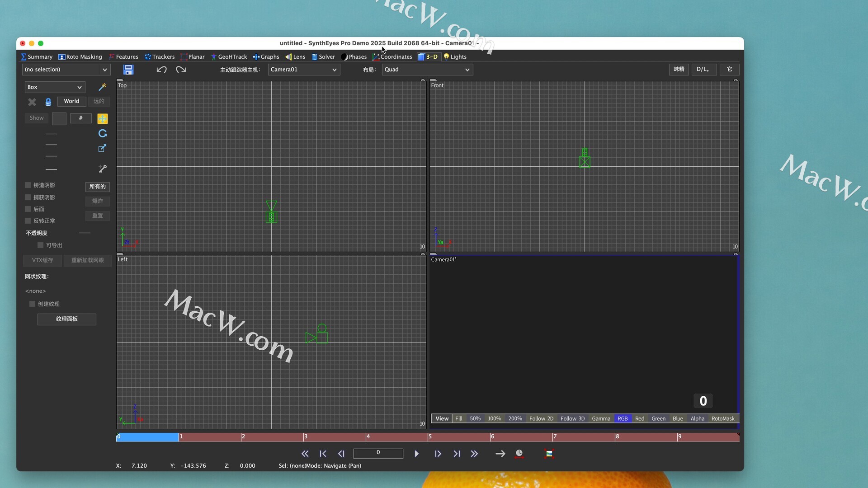Open the Camera01 host dropdown

[304, 70]
